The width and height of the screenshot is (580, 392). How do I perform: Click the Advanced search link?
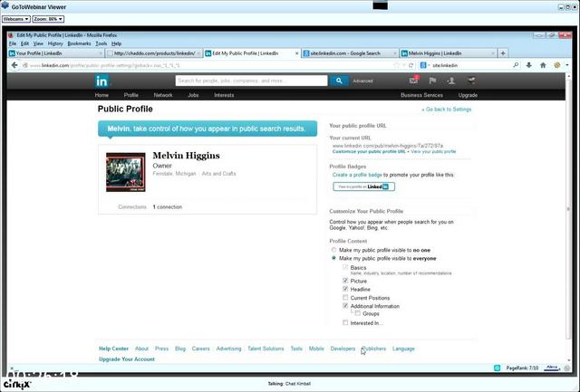pyautogui.click(x=362, y=81)
